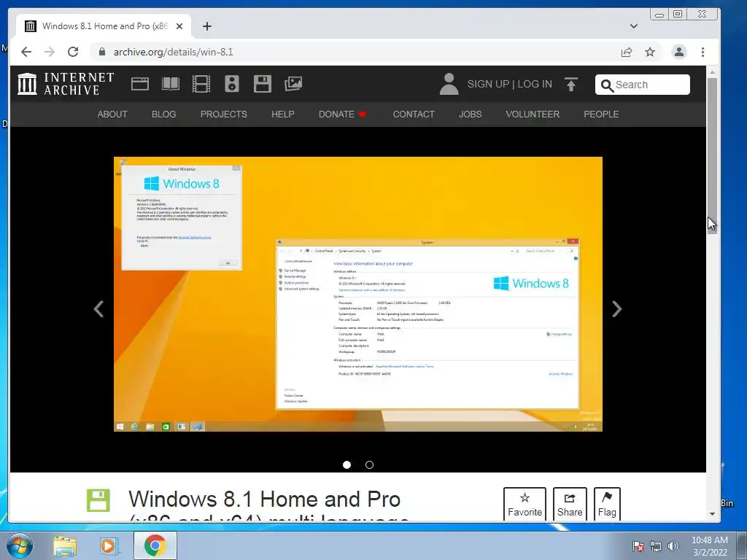Open Windows Explorer from taskbar

pyautogui.click(x=65, y=546)
